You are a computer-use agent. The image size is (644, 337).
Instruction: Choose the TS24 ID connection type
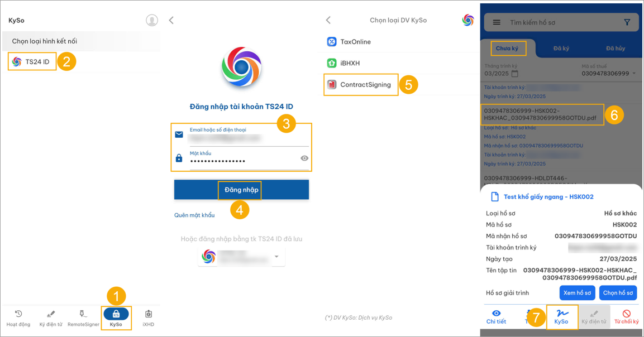pos(32,62)
